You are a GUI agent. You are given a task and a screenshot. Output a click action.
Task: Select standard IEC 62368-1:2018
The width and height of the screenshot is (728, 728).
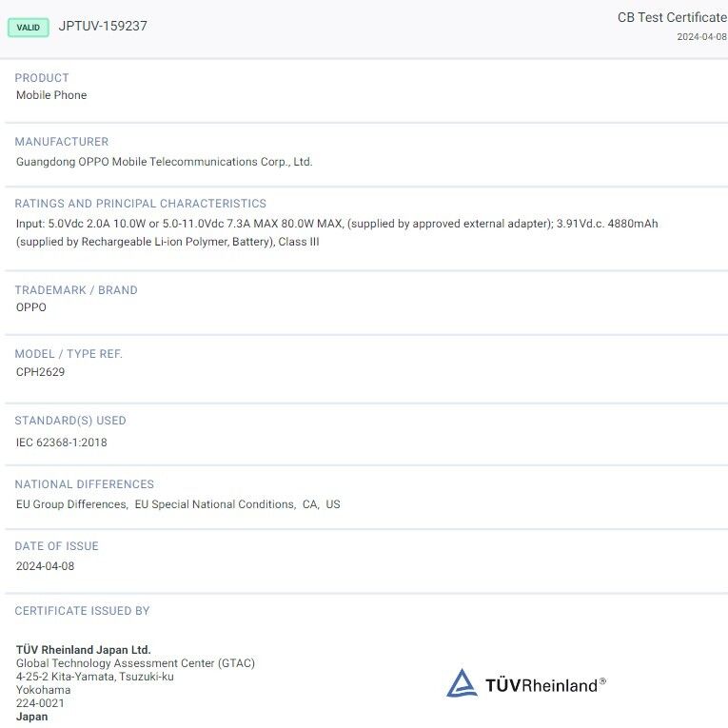61,443
